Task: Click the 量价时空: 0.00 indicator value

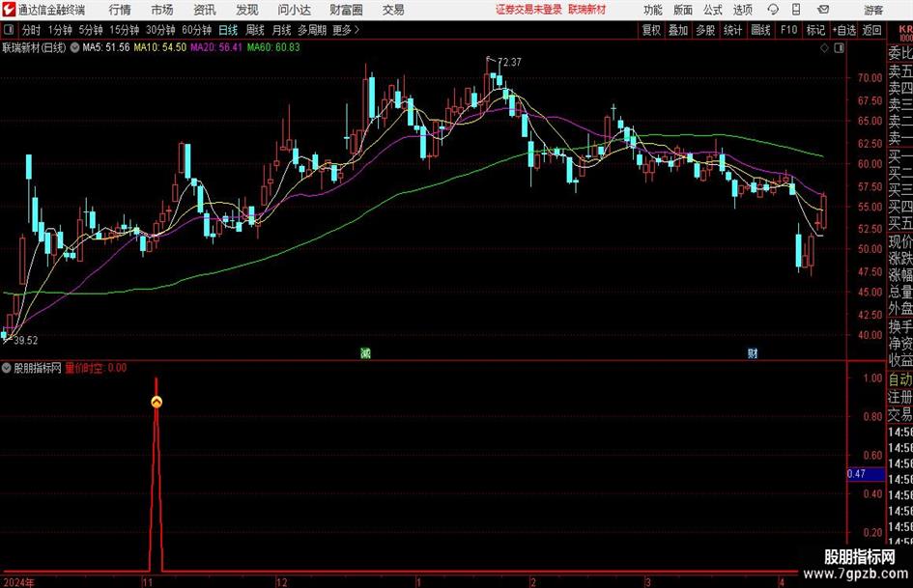Action: [96, 367]
